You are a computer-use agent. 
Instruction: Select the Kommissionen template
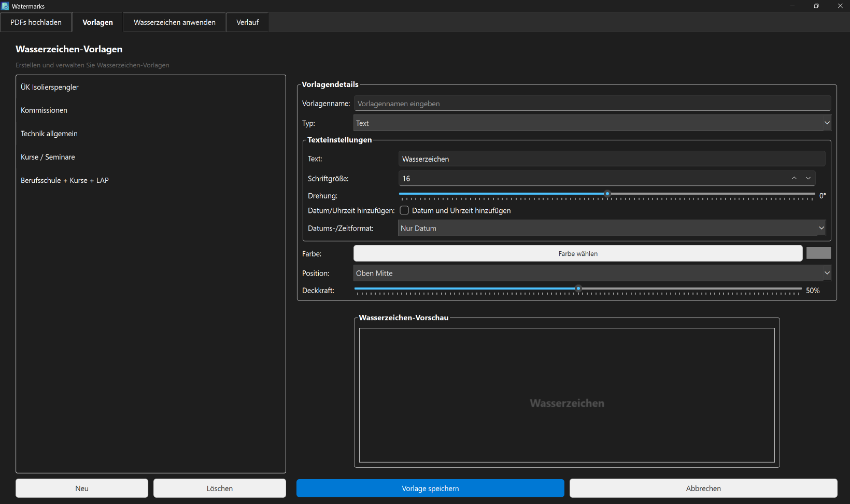[x=150, y=110]
